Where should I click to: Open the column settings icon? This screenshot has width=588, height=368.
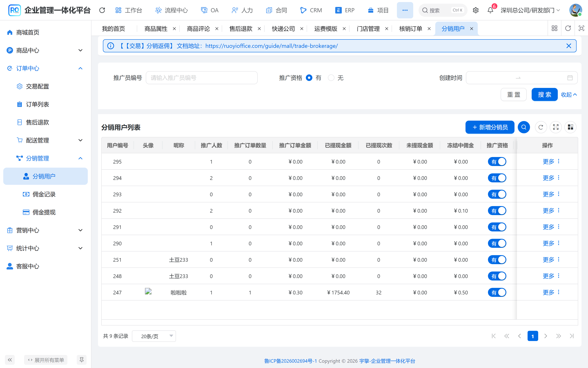[570, 127]
